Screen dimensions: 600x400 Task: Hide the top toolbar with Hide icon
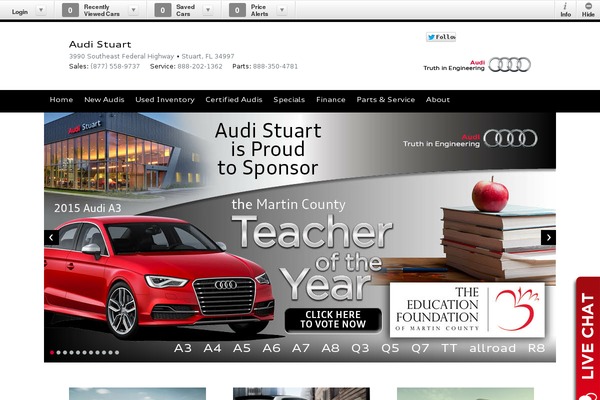[588, 10]
